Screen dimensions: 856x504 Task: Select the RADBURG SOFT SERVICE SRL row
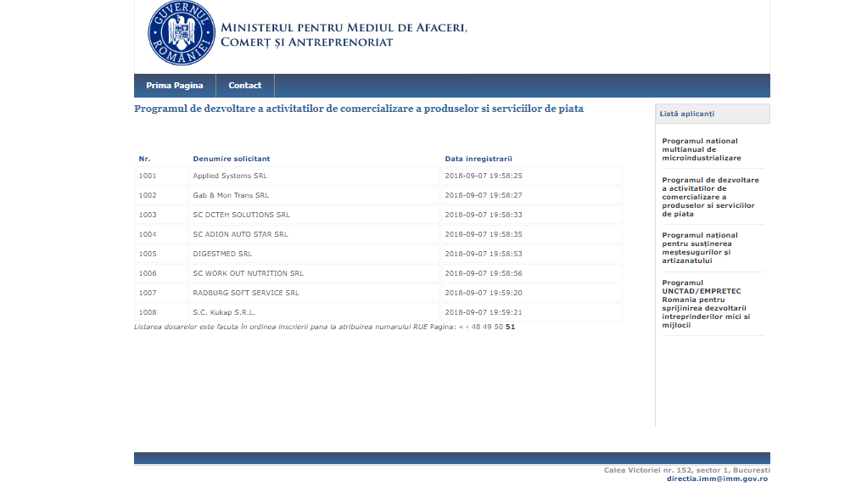click(x=246, y=293)
